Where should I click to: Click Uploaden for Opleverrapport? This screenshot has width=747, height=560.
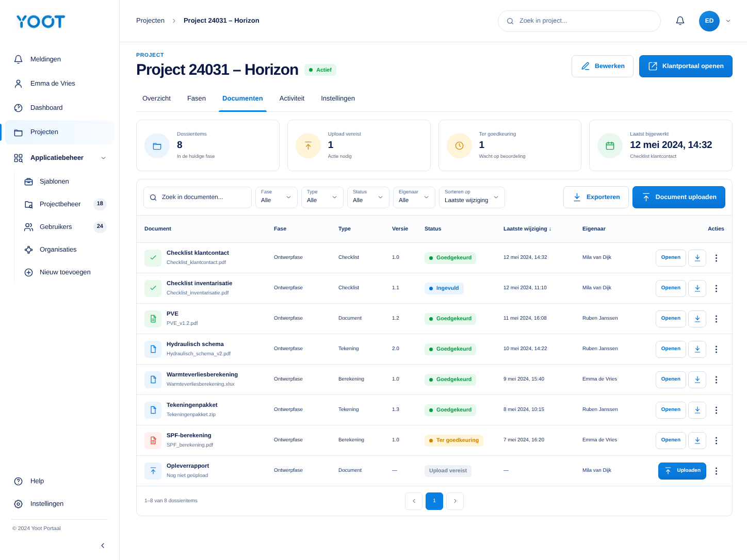[682, 471]
